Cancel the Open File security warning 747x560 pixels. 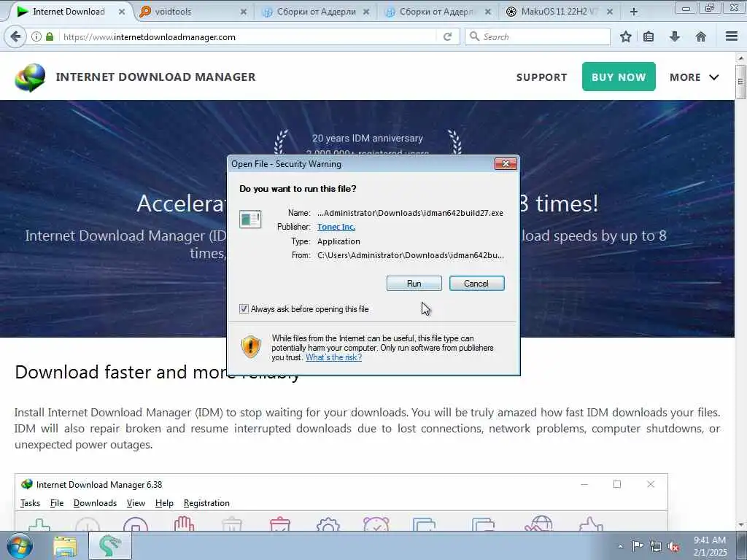476,284
